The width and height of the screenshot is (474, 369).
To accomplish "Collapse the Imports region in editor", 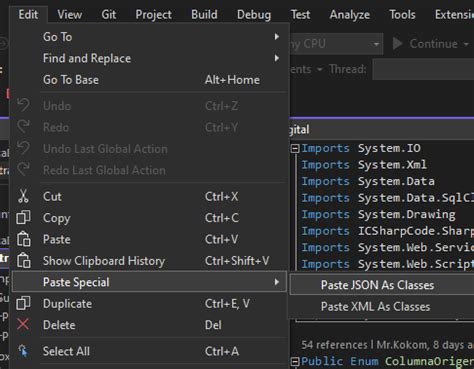I will [x=295, y=148].
